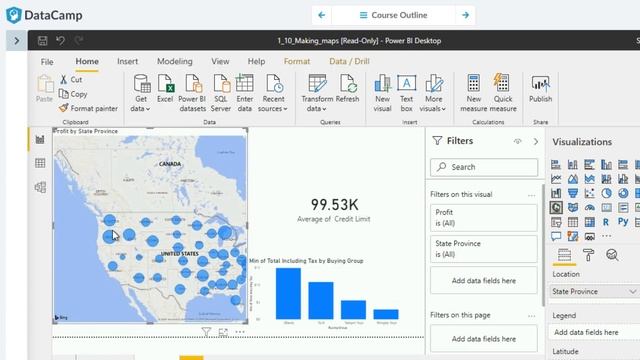Screen dimensions: 640x360
Task: Switch to the Insert ribbon tab
Action: click(x=127, y=61)
